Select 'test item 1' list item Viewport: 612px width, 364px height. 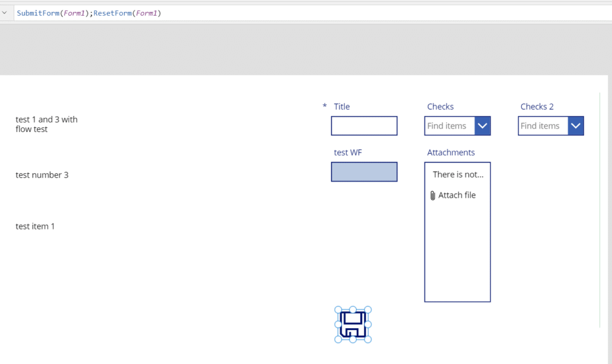[x=35, y=227]
